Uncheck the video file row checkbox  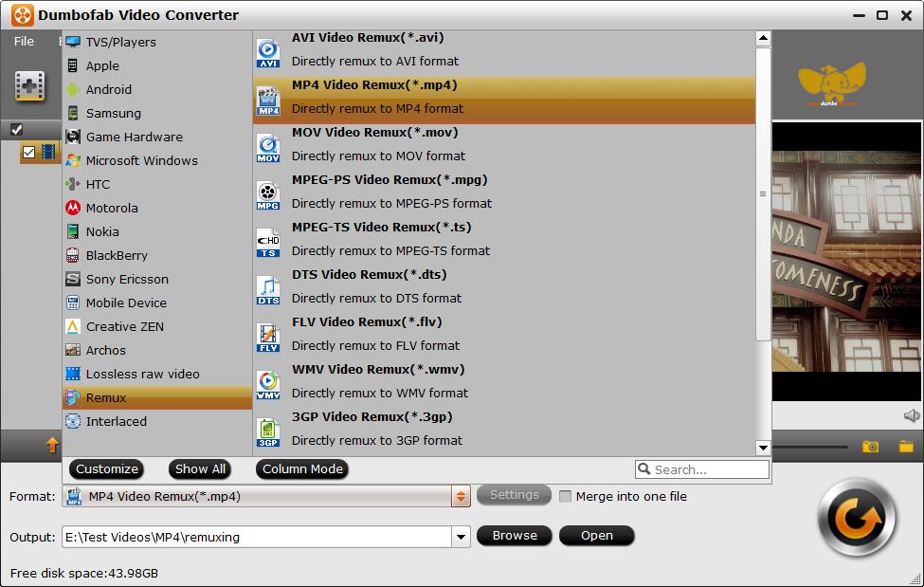coord(28,153)
